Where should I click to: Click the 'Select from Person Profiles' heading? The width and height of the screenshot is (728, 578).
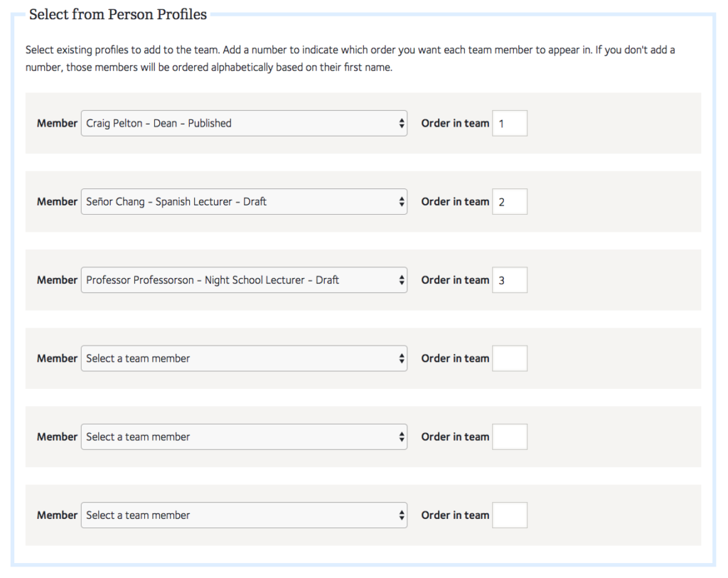[x=118, y=14]
